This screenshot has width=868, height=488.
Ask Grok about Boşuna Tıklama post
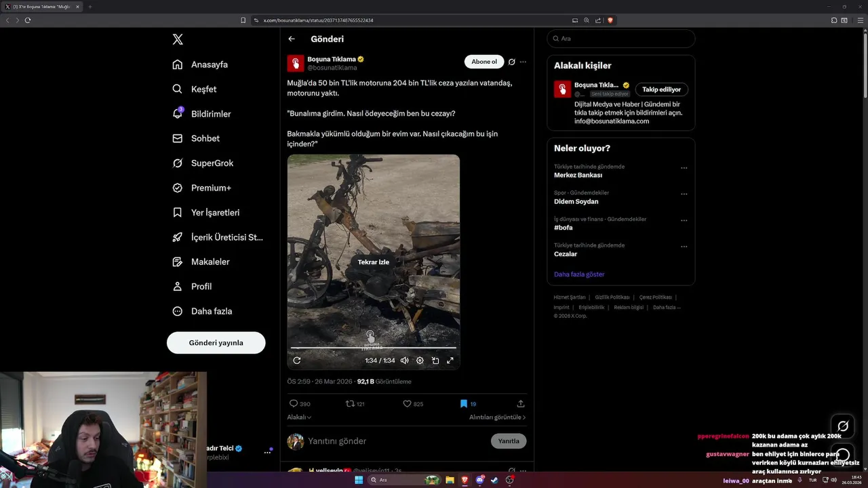512,62
